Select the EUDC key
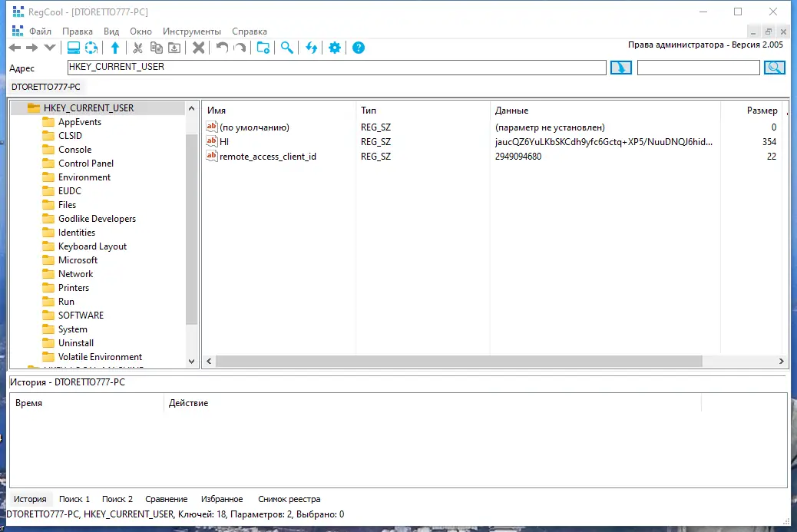The width and height of the screenshot is (797, 532). [x=70, y=191]
